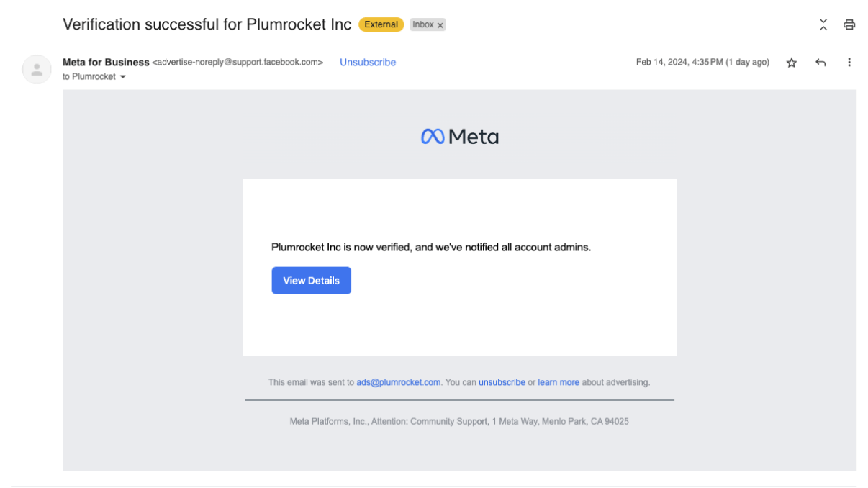Star this email from Meta
868x488 pixels.
click(792, 63)
